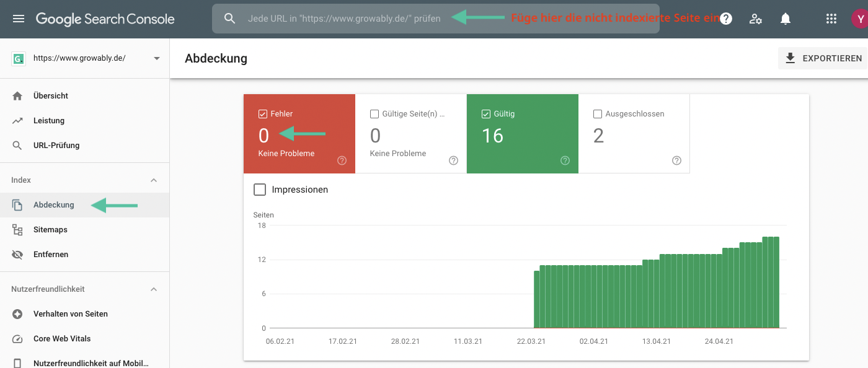Open Core Web Vitals
The height and width of the screenshot is (368, 868).
(x=84, y=339)
